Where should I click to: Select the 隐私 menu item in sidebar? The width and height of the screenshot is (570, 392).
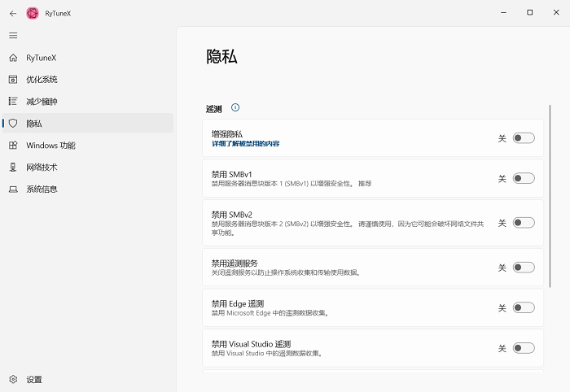[34, 124]
